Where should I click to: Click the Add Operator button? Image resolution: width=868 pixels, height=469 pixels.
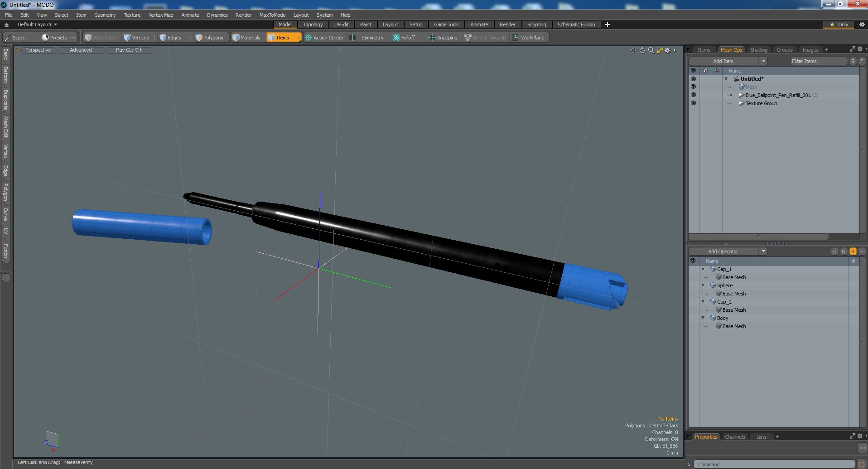point(723,251)
